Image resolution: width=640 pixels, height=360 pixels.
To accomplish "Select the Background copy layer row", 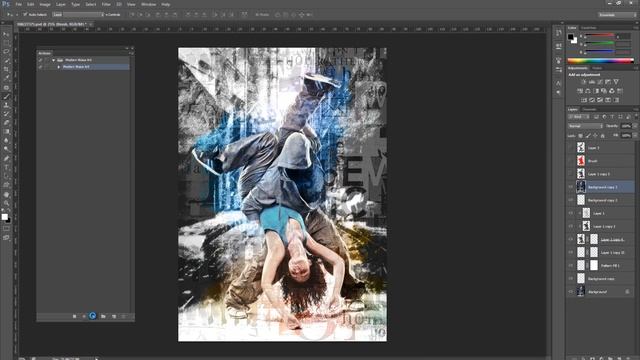I will point(601,278).
